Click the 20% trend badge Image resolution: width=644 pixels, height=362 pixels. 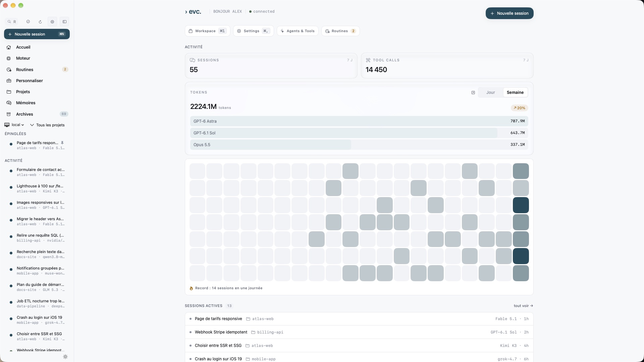(x=519, y=108)
